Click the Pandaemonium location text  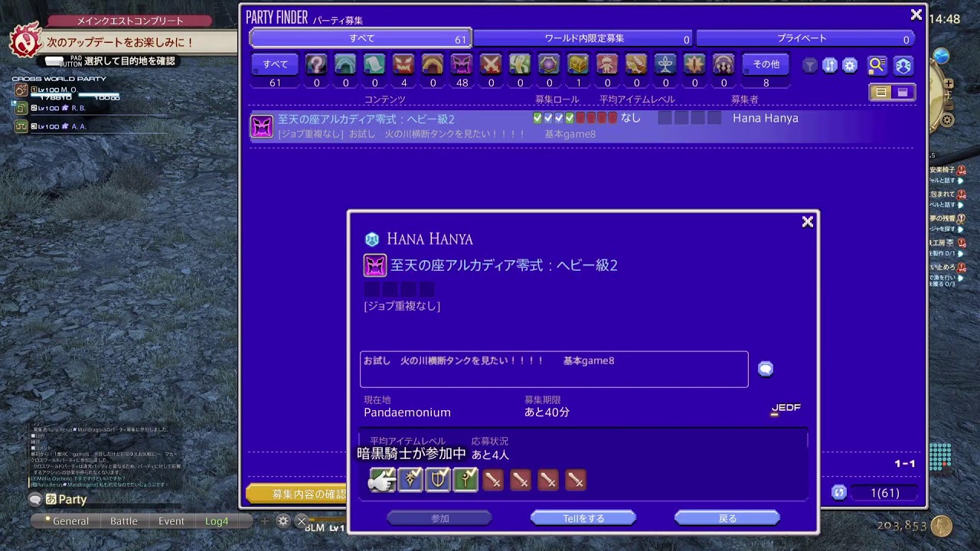407,412
